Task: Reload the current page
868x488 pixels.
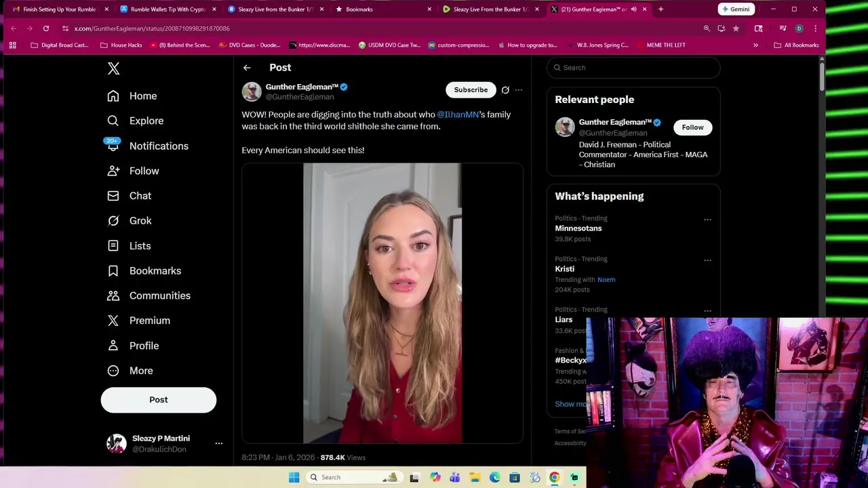Action: point(45,28)
